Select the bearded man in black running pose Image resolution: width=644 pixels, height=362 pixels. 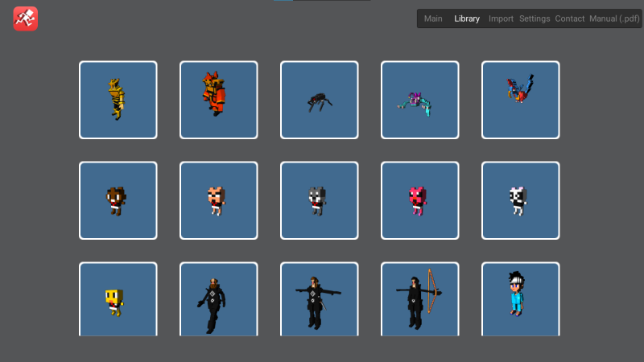click(x=218, y=299)
